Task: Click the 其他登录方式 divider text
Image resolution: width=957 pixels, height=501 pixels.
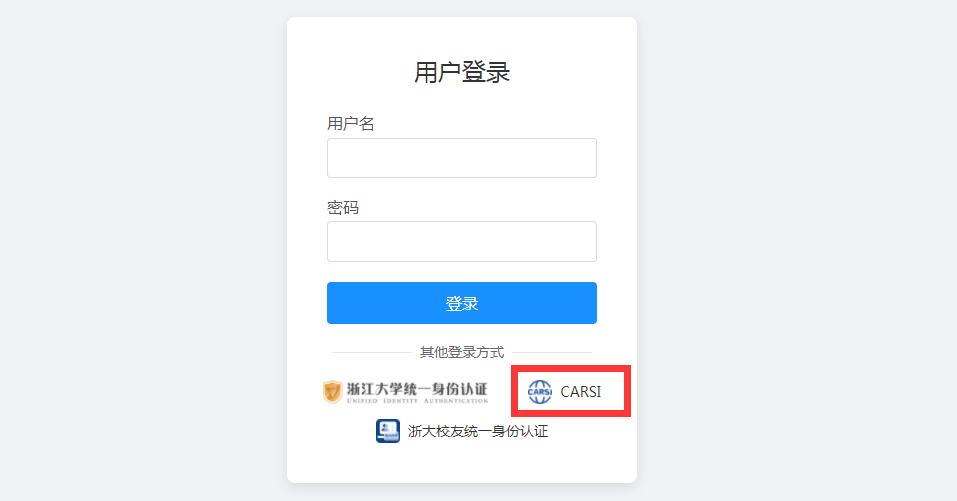Action: 462,352
